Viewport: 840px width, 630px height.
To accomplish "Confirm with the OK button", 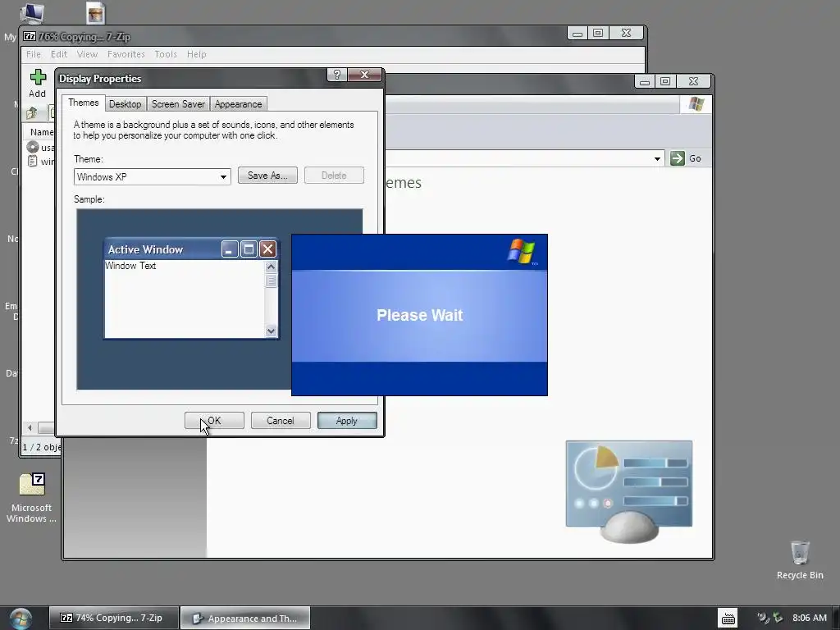I will pos(214,421).
